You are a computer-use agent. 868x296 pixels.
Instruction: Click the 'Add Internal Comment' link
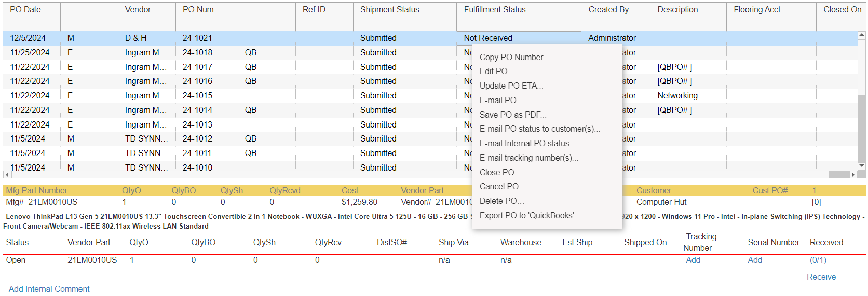(x=49, y=289)
